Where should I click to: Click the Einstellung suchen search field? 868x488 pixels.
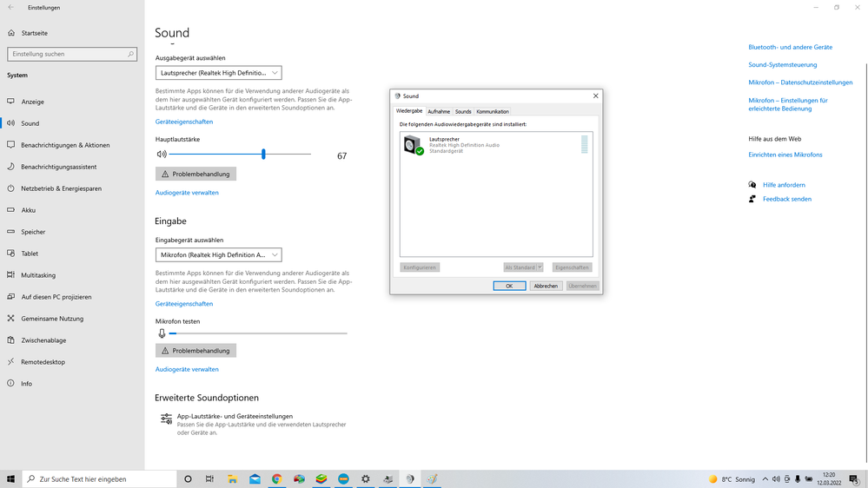(x=71, y=54)
